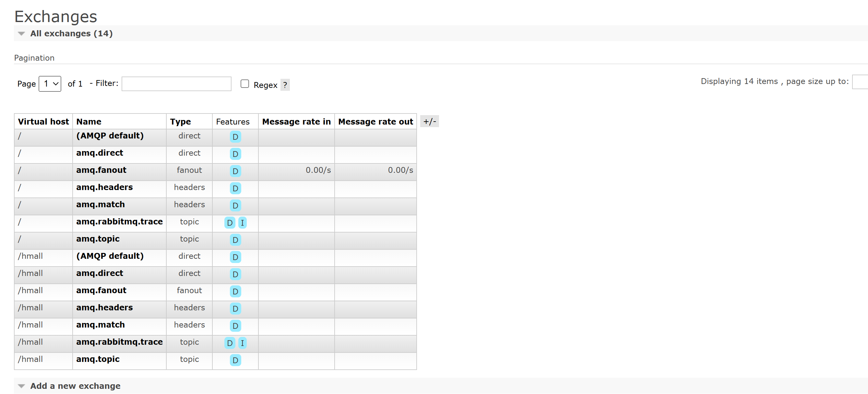This screenshot has height=394, width=868.
Task: Click the D badge in the / amq.match row
Action: pos(235,206)
